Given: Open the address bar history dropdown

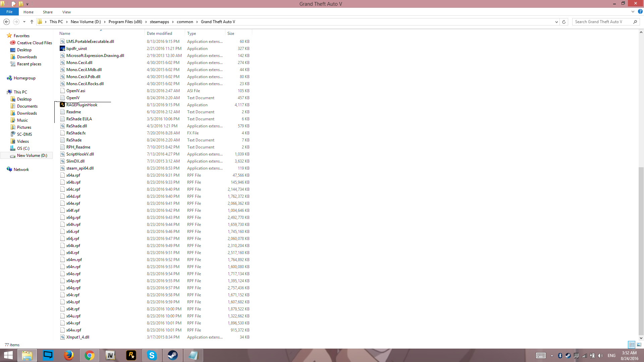Looking at the screenshot, I should tap(556, 22).
